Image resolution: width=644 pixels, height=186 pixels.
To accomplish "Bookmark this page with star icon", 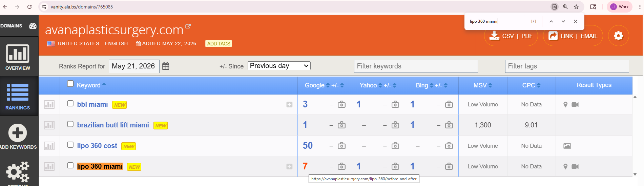I will [576, 7].
